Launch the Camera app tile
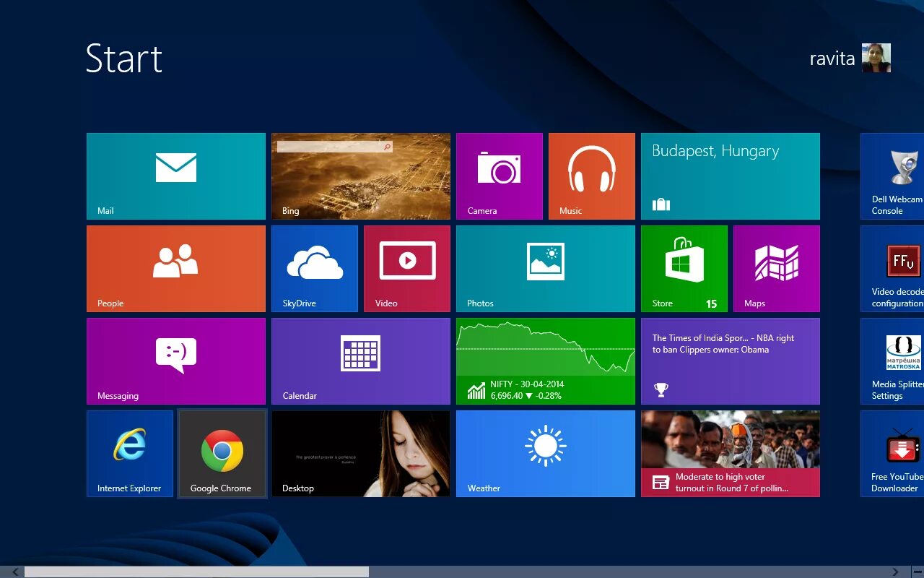The width and height of the screenshot is (924, 578). (x=500, y=176)
